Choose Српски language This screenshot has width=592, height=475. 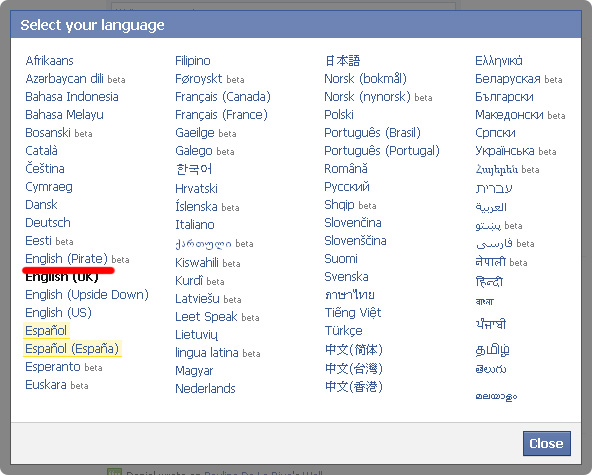[495, 133]
